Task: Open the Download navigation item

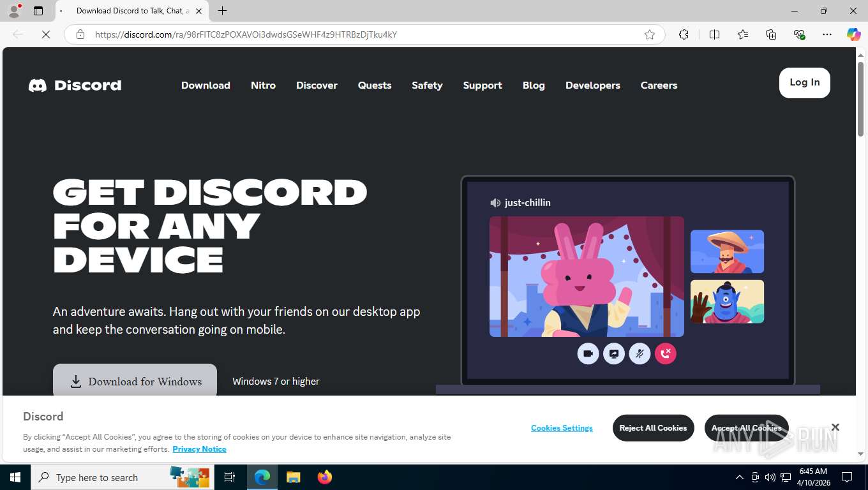Action: [206, 85]
